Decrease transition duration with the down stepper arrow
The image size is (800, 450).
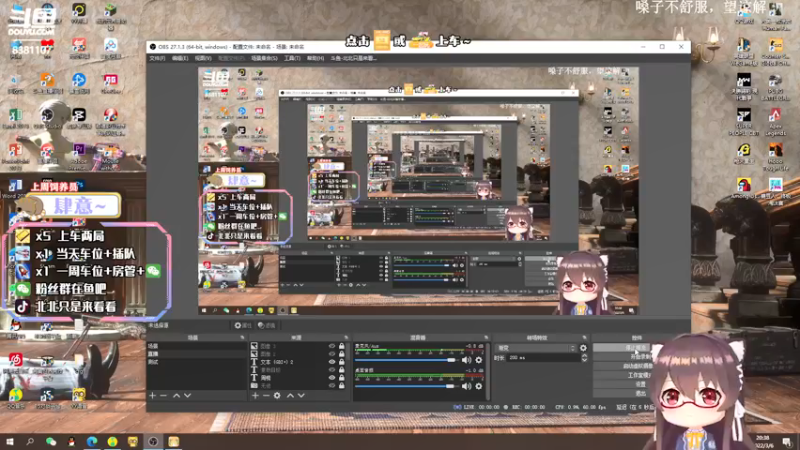tap(584, 360)
